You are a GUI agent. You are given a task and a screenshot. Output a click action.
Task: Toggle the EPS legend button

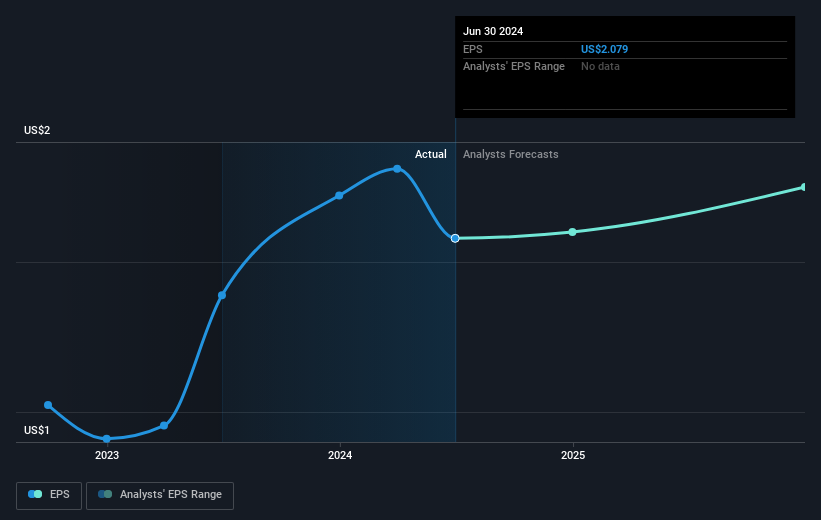(x=49, y=495)
